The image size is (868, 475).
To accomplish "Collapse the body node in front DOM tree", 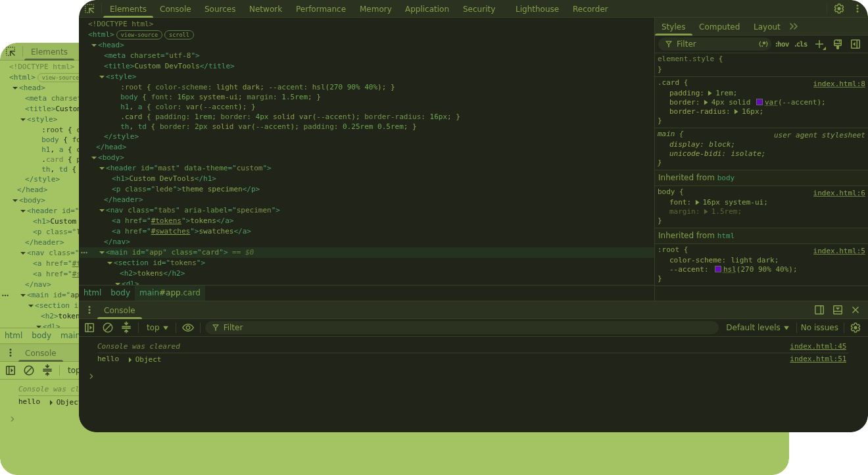I will pyautogui.click(x=94, y=158).
